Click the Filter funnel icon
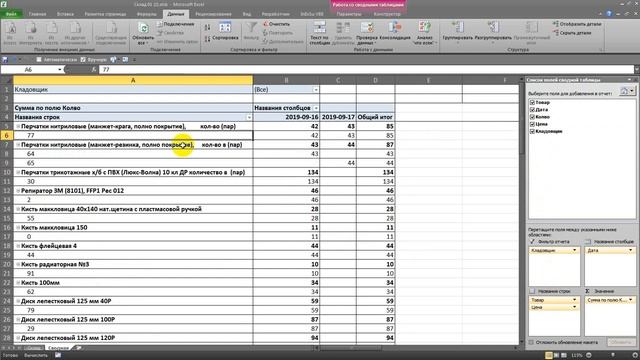 point(251,28)
